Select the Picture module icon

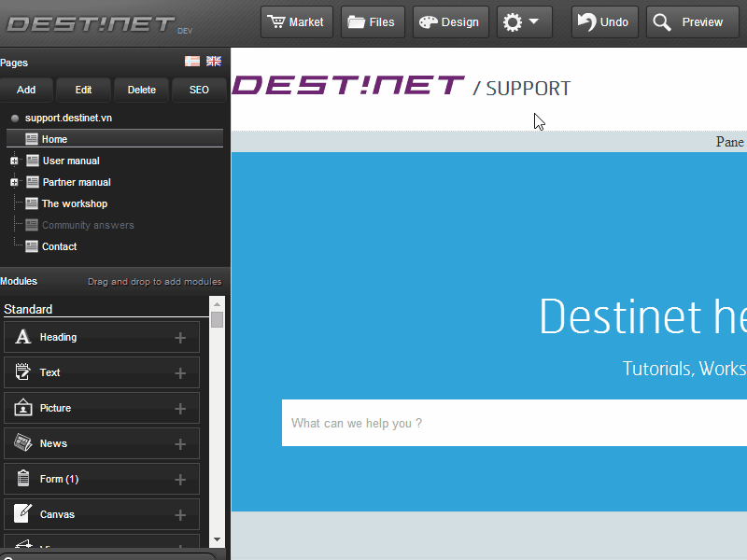(23, 408)
